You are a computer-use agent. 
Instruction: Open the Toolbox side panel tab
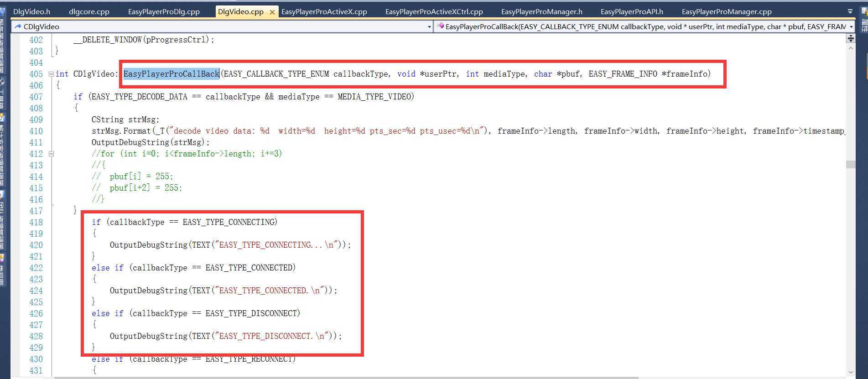(x=3, y=93)
